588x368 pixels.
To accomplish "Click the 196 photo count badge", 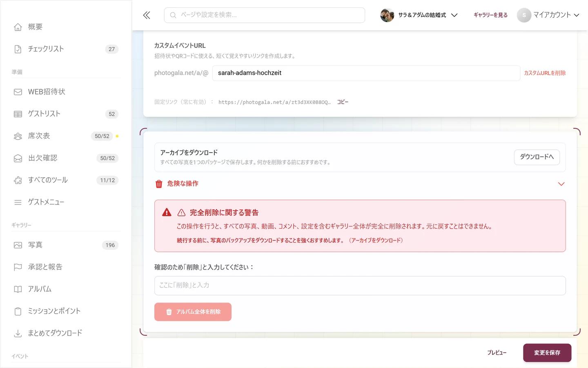I will tap(110, 245).
